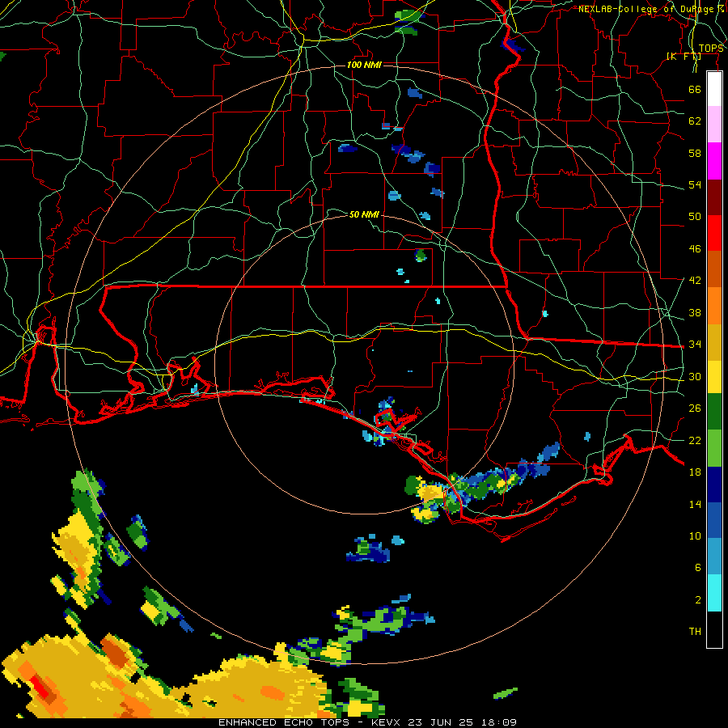Select the dark green legend swatch

pyautogui.click(x=714, y=412)
